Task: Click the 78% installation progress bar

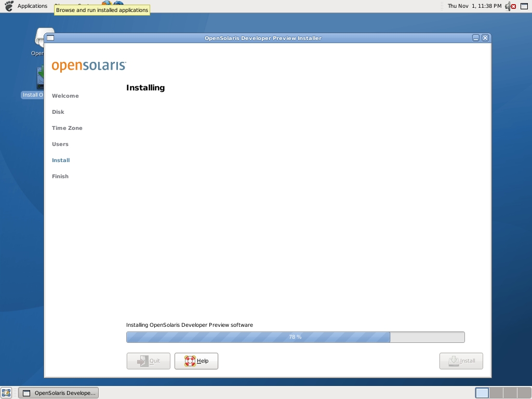Action: point(295,337)
